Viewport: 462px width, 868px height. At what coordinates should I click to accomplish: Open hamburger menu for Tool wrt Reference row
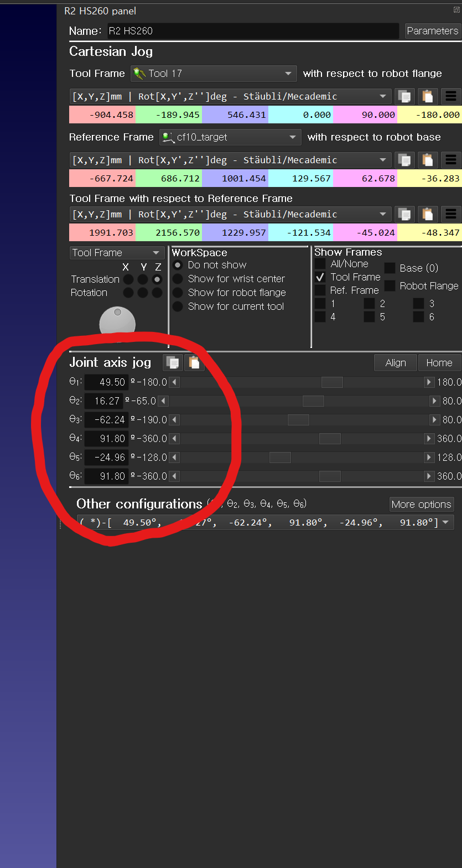pos(451,214)
